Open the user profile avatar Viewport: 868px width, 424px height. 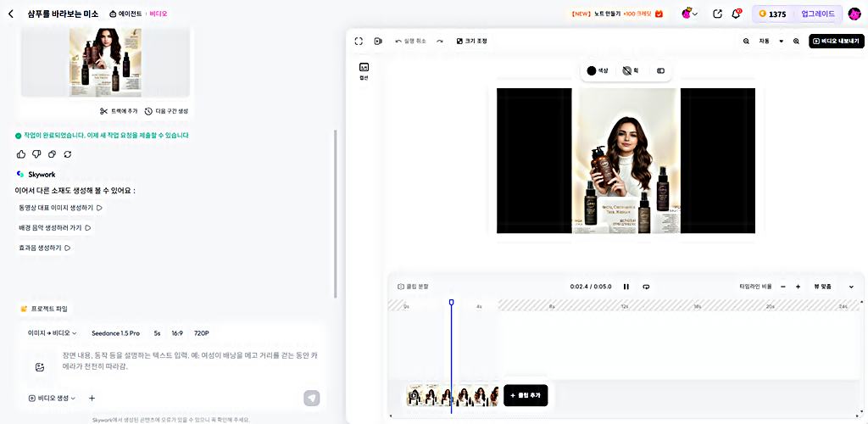click(854, 14)
